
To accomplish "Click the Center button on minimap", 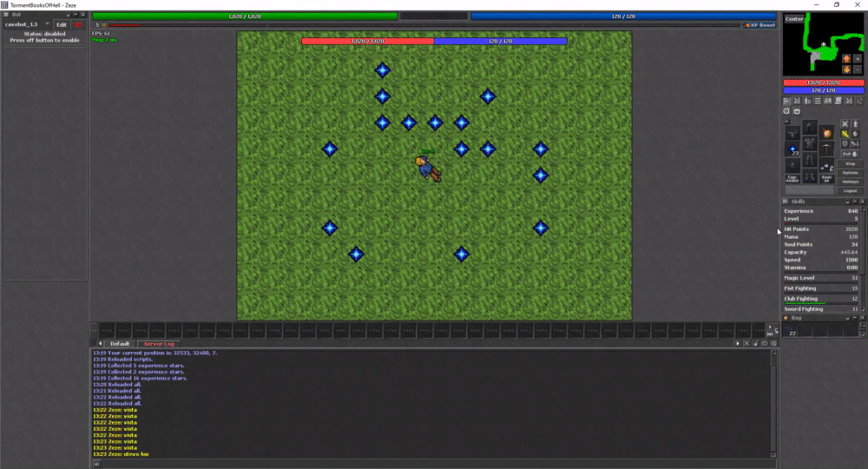I will tap(794, 19).
